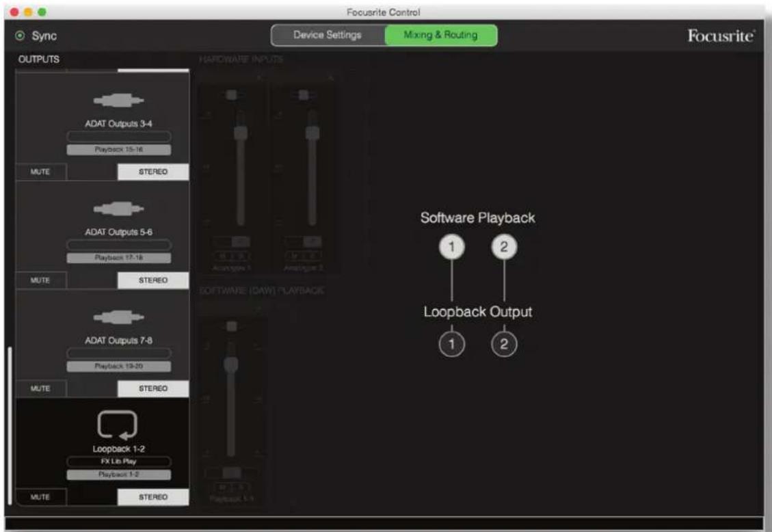Mute ADAT Outputs 5-6

coord(40,280)
